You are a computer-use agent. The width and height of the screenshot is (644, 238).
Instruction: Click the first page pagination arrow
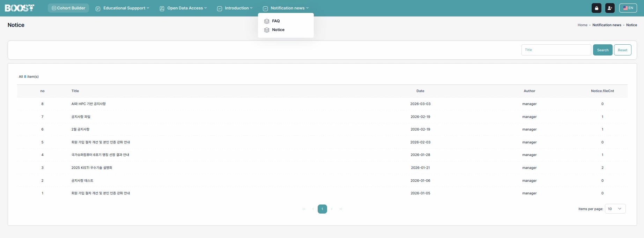click(304, 209)
